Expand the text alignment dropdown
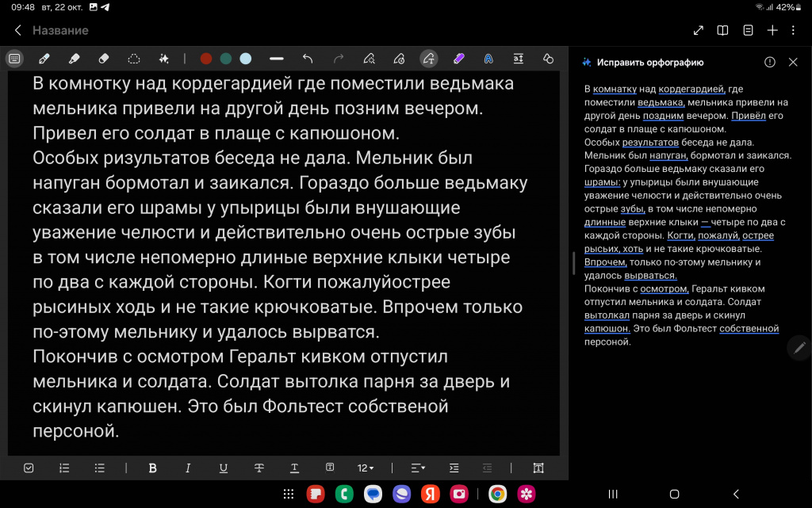Screen dimensions: 812x508 coord(418,468)
